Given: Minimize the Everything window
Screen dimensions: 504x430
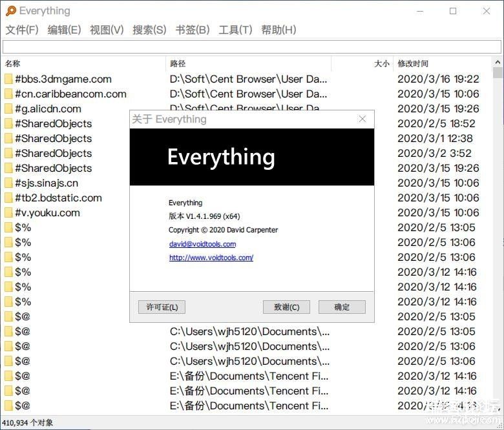Looking at the screenshot, I should pyautogui.click(x=420, y=11).
